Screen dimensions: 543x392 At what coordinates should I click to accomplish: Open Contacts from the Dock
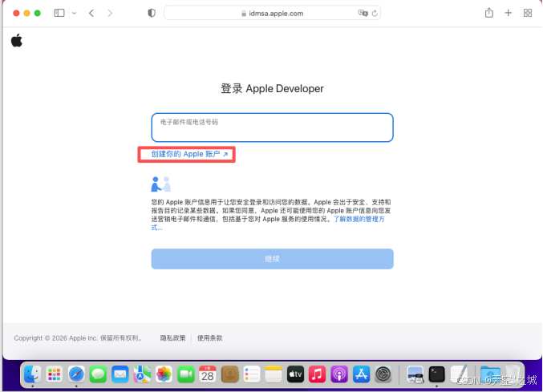[x=230, y=374]
